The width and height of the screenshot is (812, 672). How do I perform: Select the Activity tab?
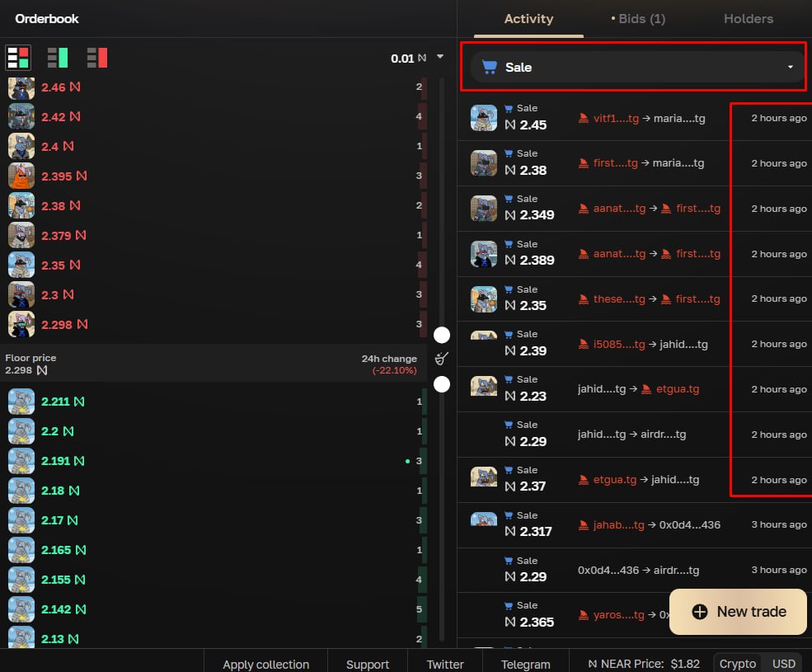pos(528,18)
